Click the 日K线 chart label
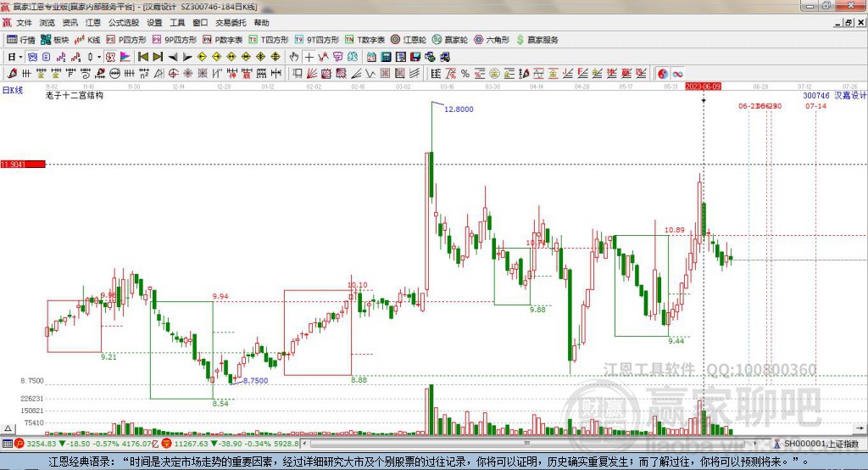Image resolution: width=868 pixels, height=470 pixels. pyautogui.click(x=12, y=90)
